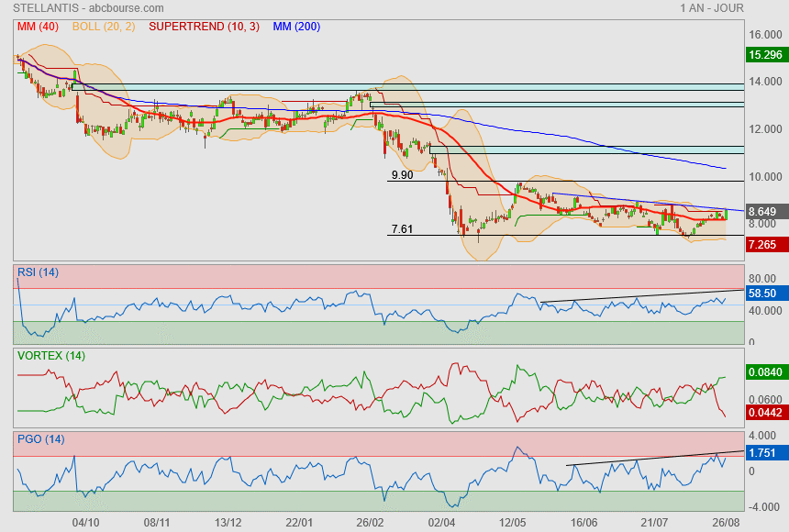The width and height of the screenshot is (789, 532).
Task: Click the 7.61 support level label
Action: click(402, 229)
